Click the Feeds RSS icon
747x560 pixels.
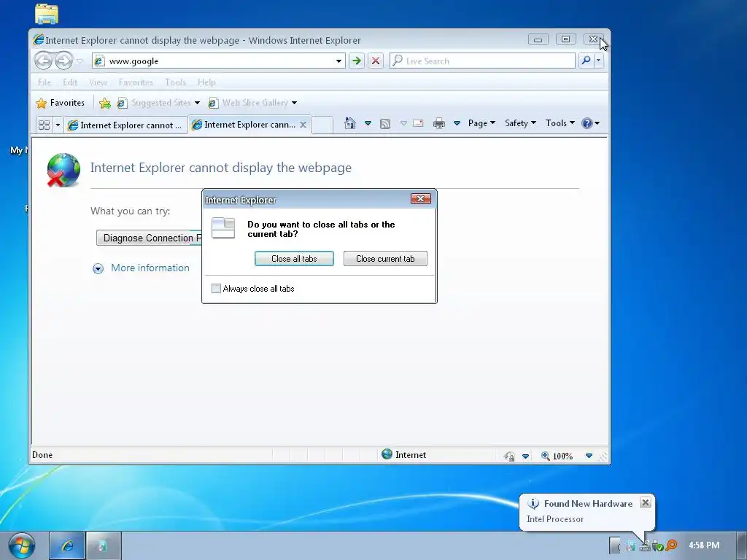click(x=385, y=124)
